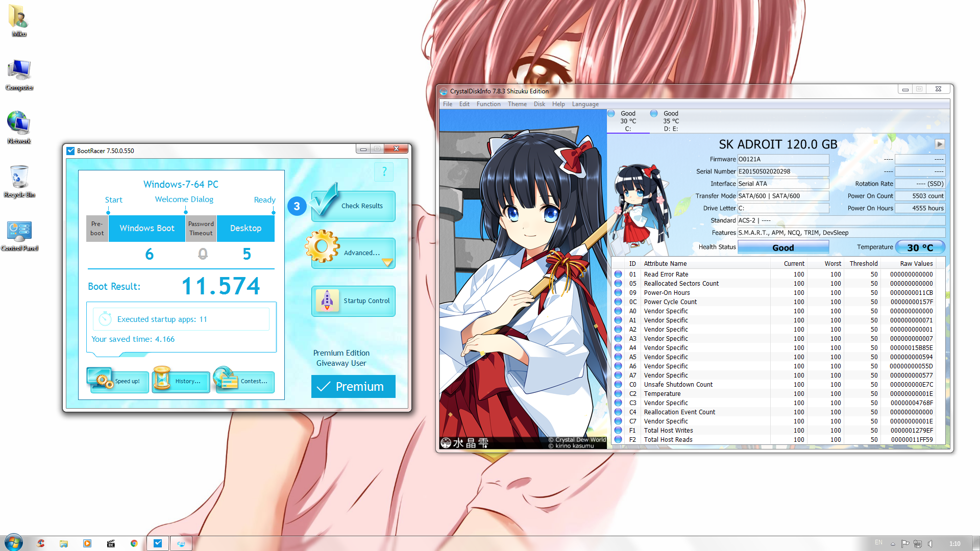Click the Speed up! button
Image resolution: width=980 pixels, height=551 pixels.
click(118, 381)
